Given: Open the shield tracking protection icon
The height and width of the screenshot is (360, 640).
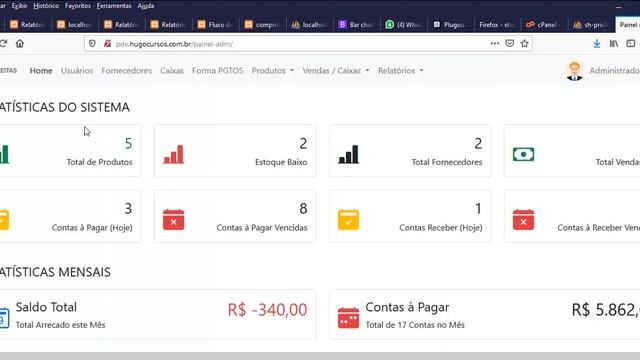Looking at the screenshot, I should 92,44.
